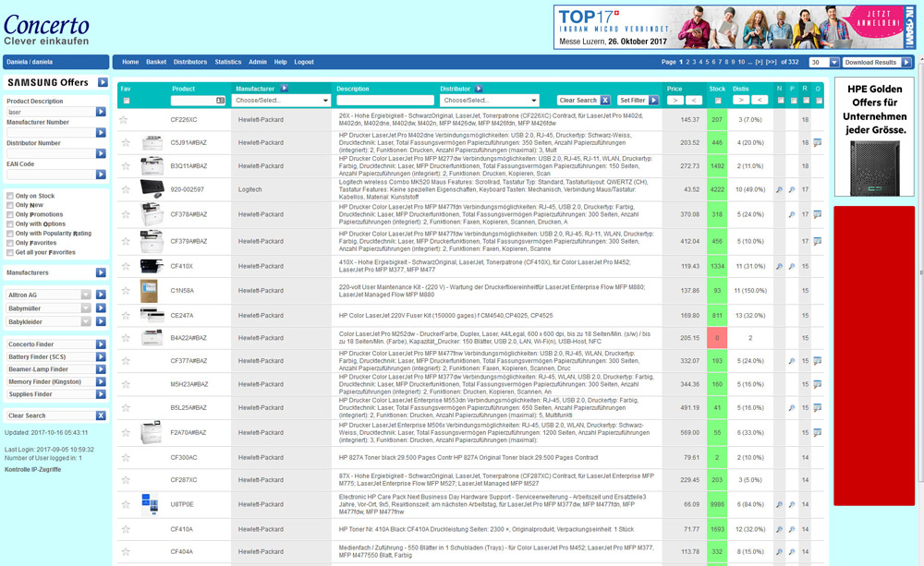Screen dimensions: 924x566
Task: Open Admin menu
Action: [258, 62]
